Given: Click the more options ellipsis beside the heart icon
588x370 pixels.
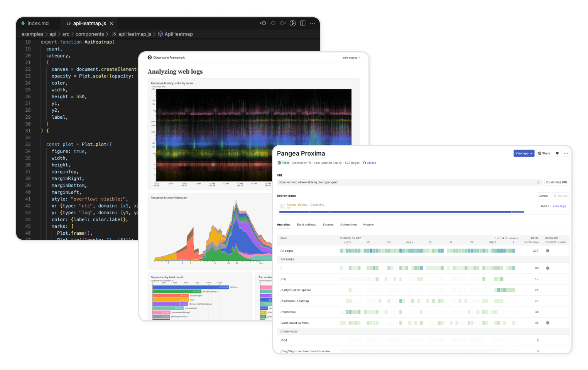Looking at the screenshot, I should (566, 153).
